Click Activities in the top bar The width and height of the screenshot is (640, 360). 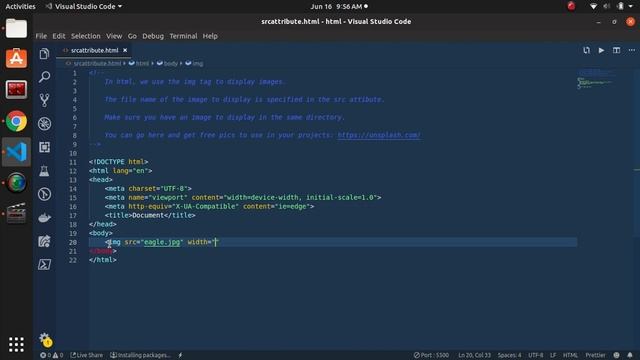pyautogui.click(x=20, y=7)
